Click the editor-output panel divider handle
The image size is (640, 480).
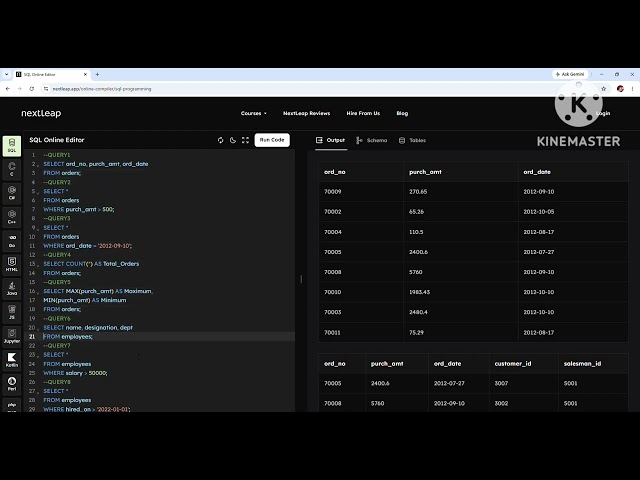tap(301, 279)
